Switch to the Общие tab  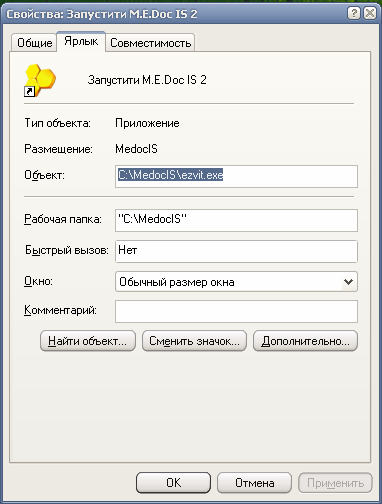(x=34, y=43)
